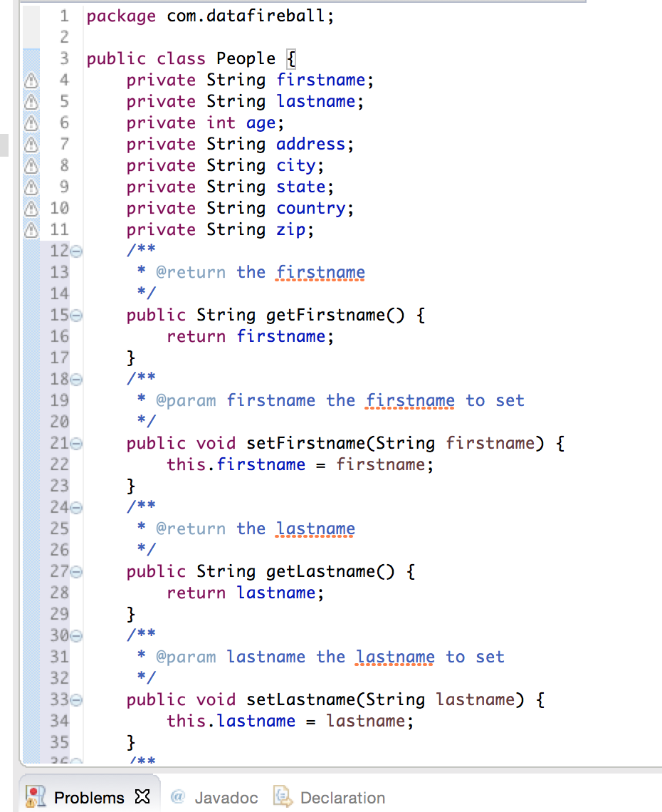Image resolution: width=662 pixels, height=812 pixels.
Task: Click warning marker on line 8 city
Action: tap(31, 166)
